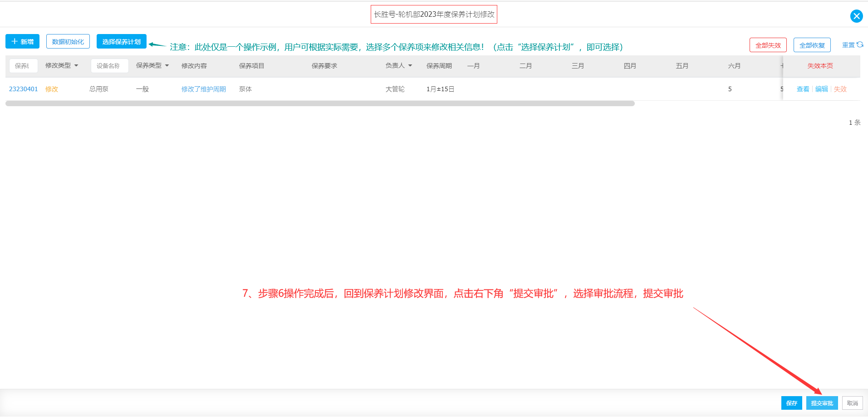This screenshot has width=868, height=417.
Task: Click 编辑 for row 23230401
Action: coord(821,89)
